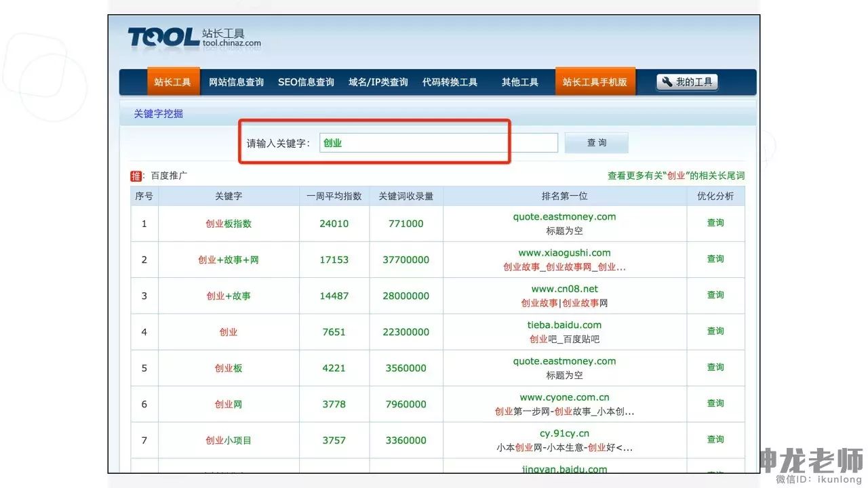Click the 序号 column header
Image resolution: width=868 pixels, height=488 pixels.
pyautogui.click(x=144, y=196)
